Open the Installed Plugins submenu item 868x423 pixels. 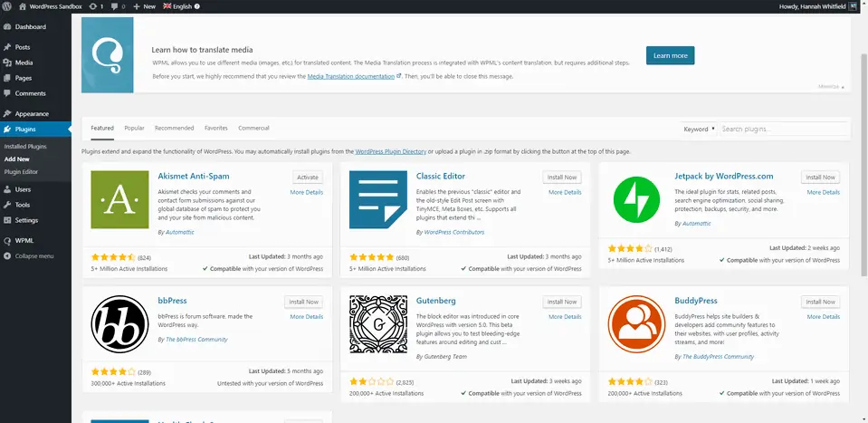pos(25,147)
